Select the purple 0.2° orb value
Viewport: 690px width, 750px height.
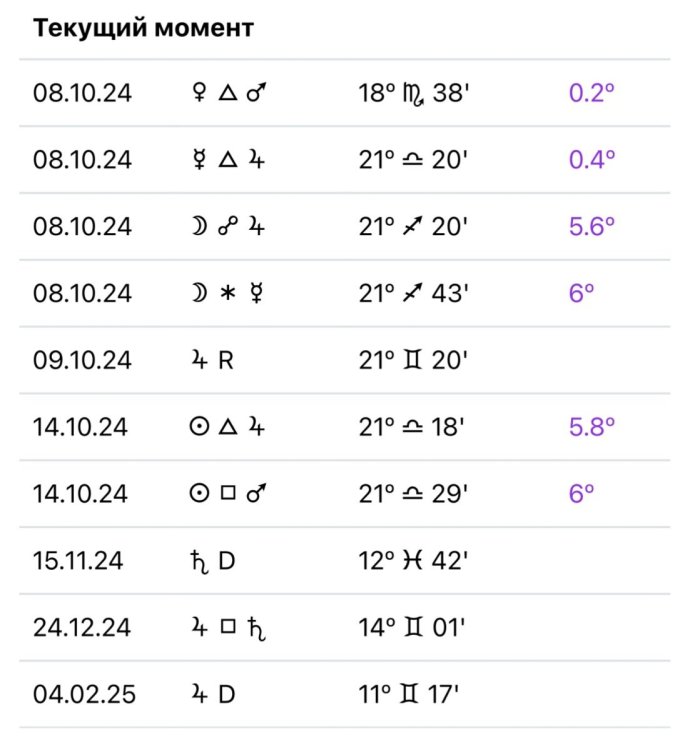pyautogui.click(x=591, y=93)
